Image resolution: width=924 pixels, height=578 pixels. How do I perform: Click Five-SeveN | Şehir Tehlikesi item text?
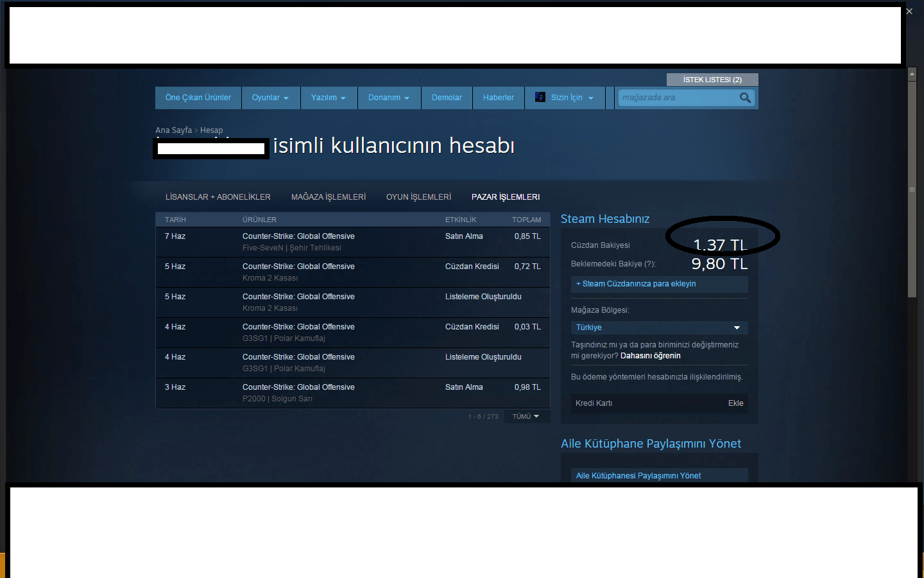click(x=292, y=248)
